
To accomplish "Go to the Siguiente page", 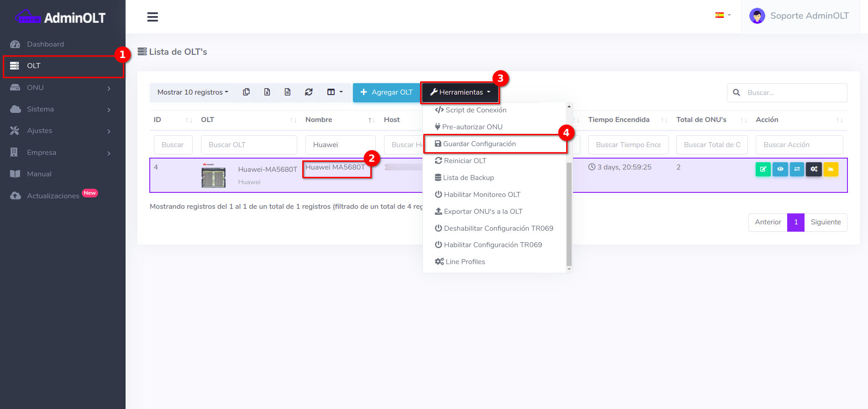I will [x=825, y=222].
